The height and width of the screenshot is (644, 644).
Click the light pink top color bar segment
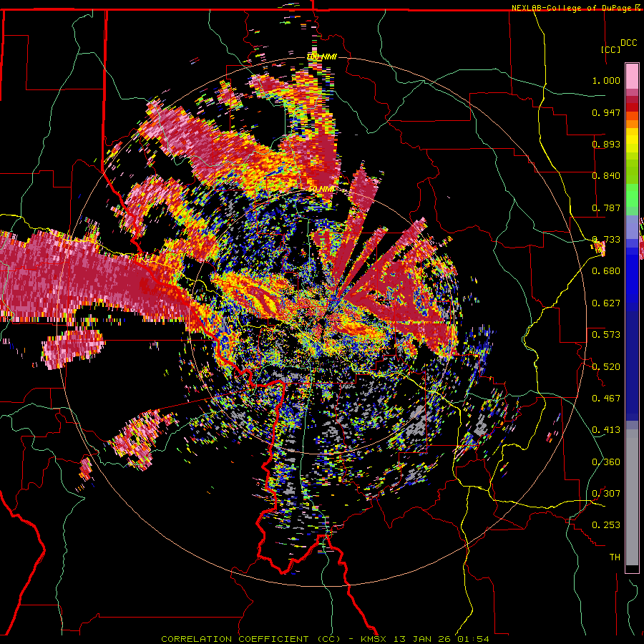click(x=632, y=77)
